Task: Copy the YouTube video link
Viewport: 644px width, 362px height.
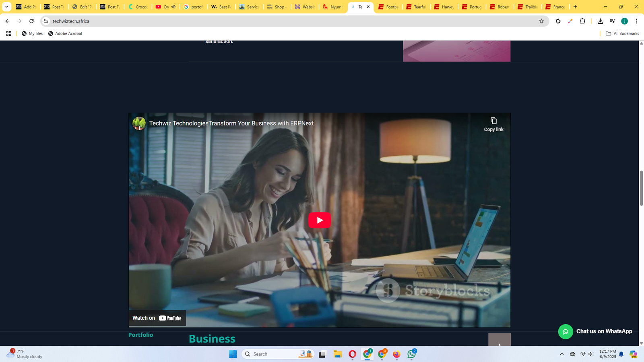Action: coord(493,124)
